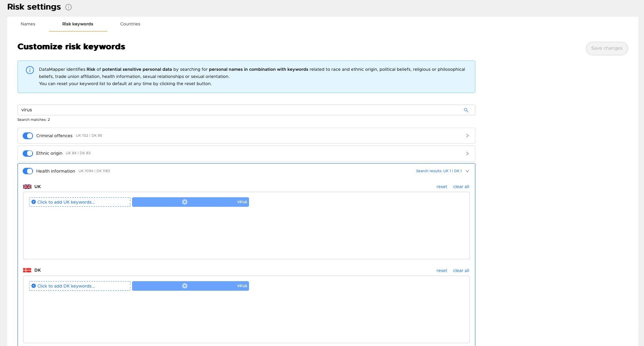644x346 pixels.
Task: Expand the Criminal offences section
Action: 467,136
